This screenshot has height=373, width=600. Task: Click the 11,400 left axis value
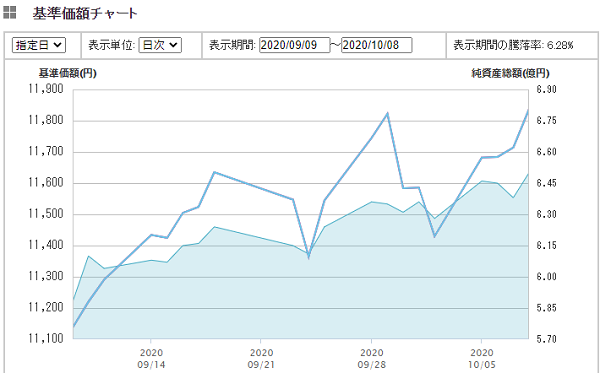click(46, 245)
